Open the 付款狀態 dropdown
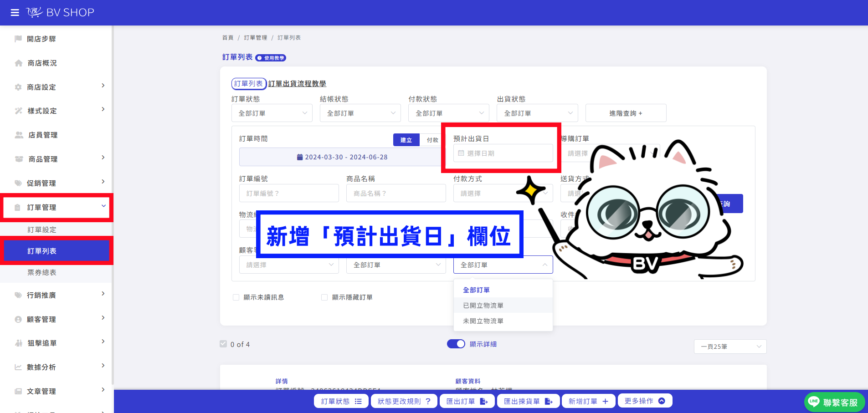 (x=449, y=113)
